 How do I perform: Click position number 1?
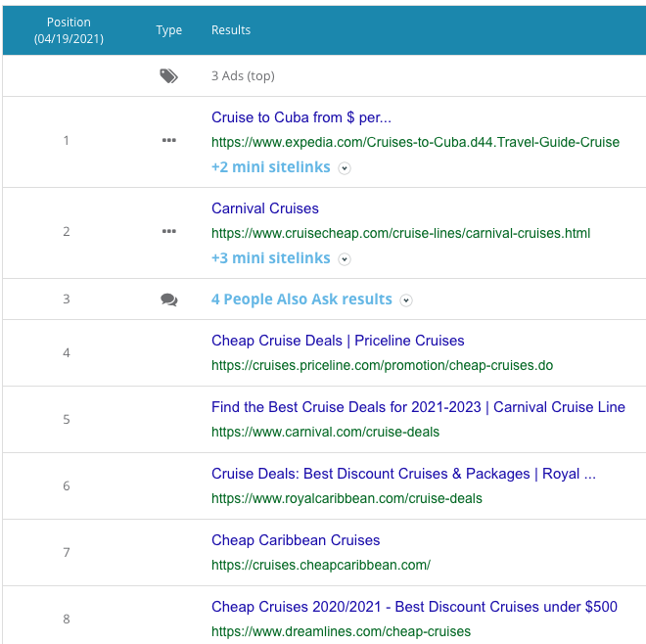pyautogui.click(x=67, y=141)
